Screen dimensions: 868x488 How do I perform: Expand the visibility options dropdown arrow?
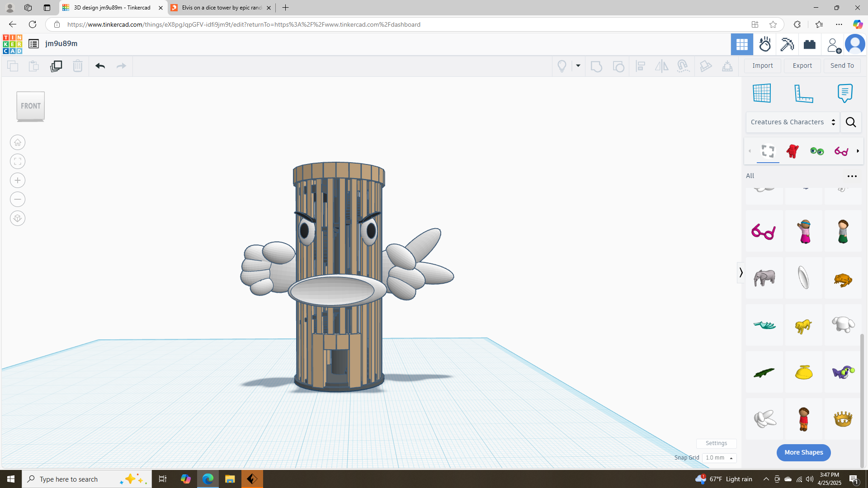tap(578, 66)
